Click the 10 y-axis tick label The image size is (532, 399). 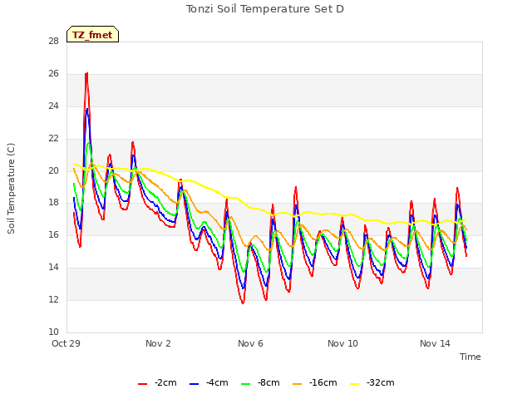[53, 332]
